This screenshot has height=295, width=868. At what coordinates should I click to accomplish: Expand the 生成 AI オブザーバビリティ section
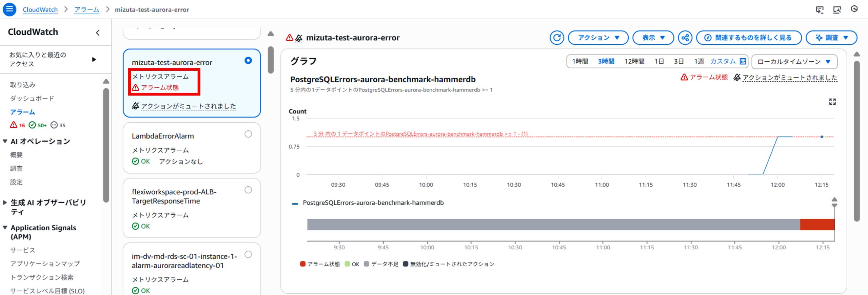(x=5, y=203)
